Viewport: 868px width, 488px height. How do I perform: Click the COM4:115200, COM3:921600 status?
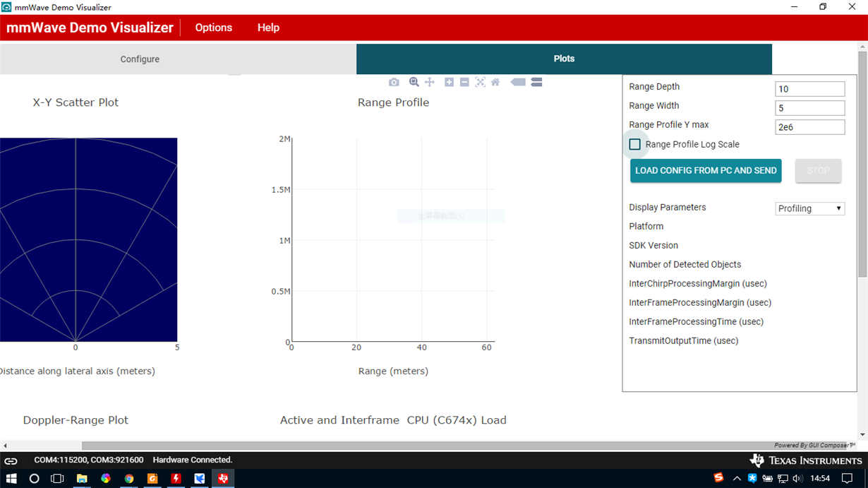click(x=89, y=460)
